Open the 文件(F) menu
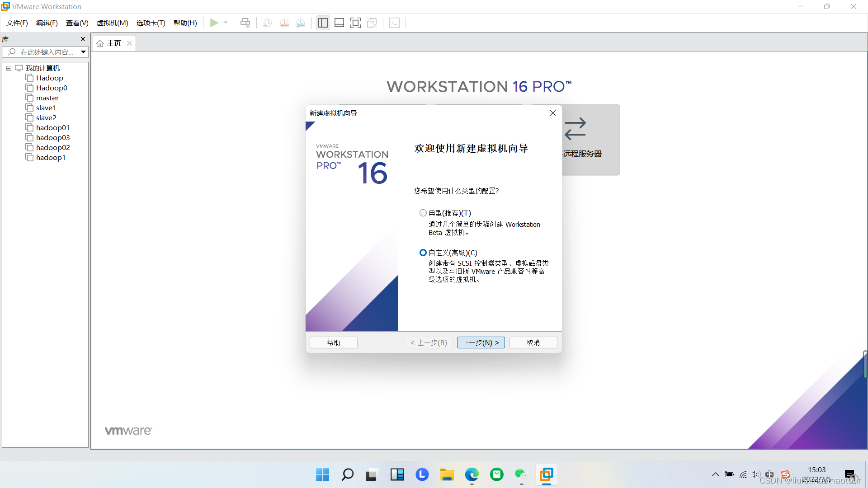The width and height of the screenshot is (868, 488). 17,23
